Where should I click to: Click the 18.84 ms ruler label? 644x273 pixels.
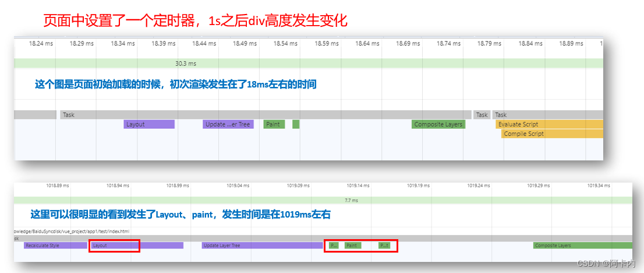point(530,44)
